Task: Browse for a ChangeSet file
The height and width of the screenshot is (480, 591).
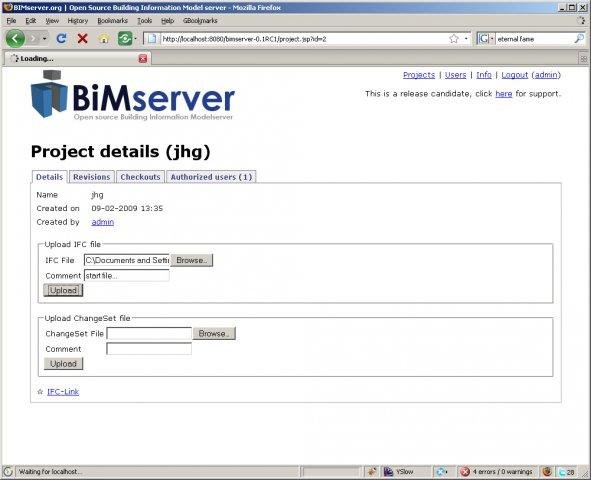Action: (214, 333)
